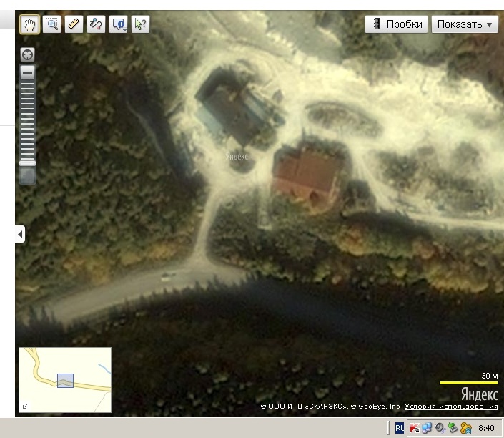Click the RU language indicator in taskbar
This screenshot has height=438, width=504.
[400, 428]
